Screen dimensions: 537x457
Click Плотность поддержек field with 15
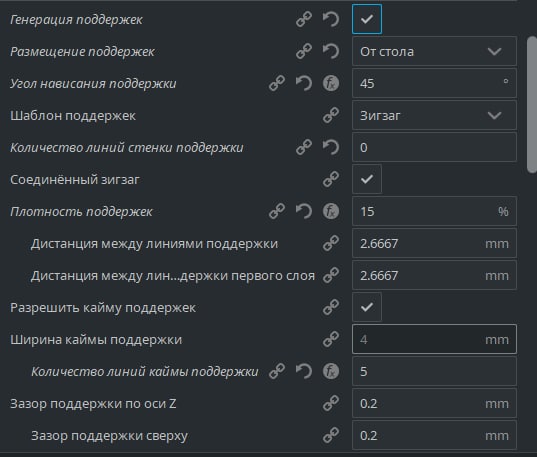coord(434,211)
